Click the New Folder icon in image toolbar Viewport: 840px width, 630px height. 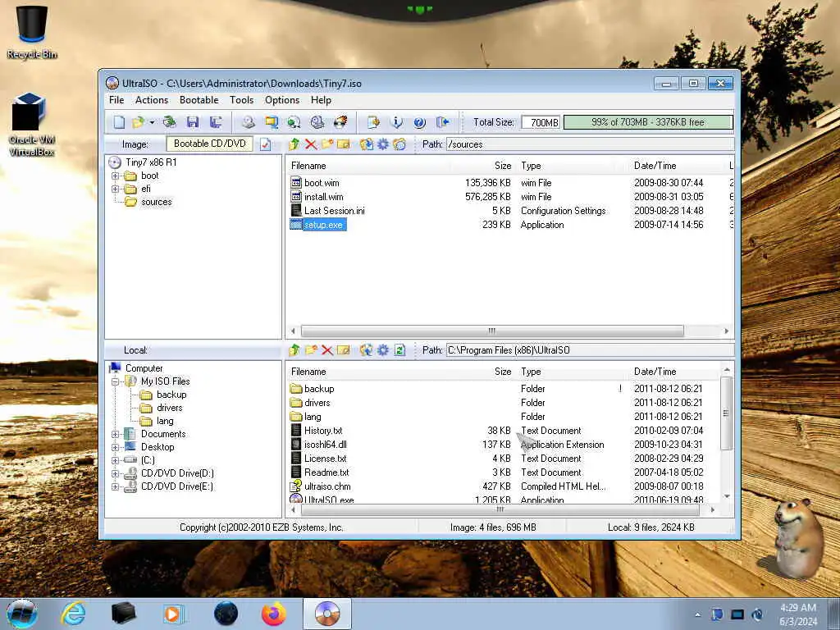coord(327,144)
